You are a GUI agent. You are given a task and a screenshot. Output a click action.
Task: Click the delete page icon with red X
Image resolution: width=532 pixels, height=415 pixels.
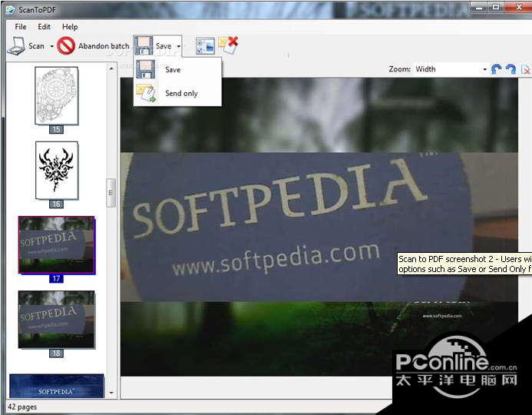tap(526, 69)
